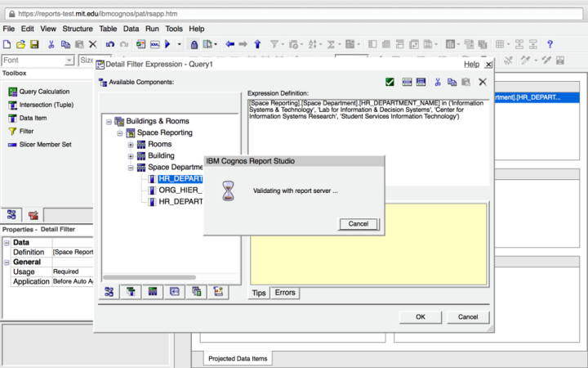Screen dimensions: 588x368
Task: Expand the Rooms query subject
Action: (x=131, y=144)
